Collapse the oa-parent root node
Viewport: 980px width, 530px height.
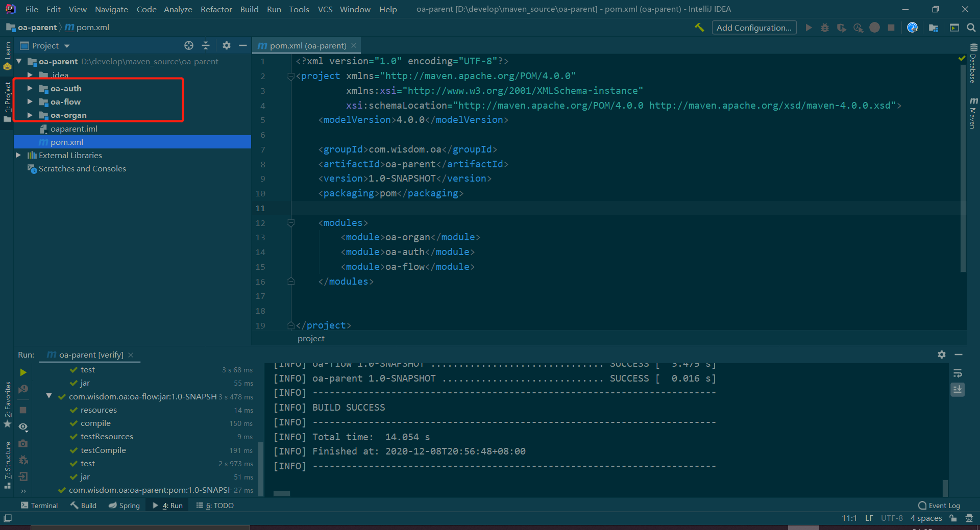(19, 61)
